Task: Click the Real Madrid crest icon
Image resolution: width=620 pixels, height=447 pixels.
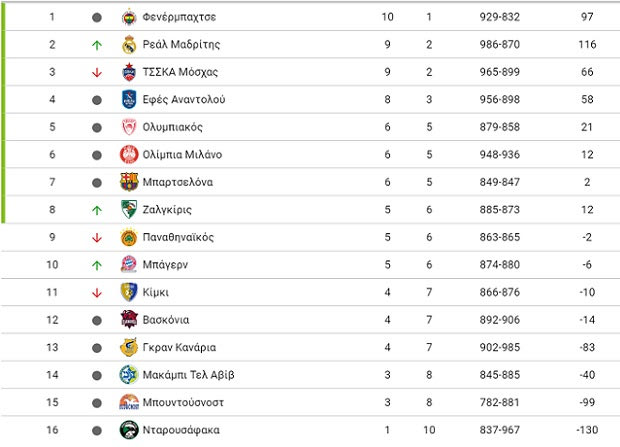Action: click(129, 45)
